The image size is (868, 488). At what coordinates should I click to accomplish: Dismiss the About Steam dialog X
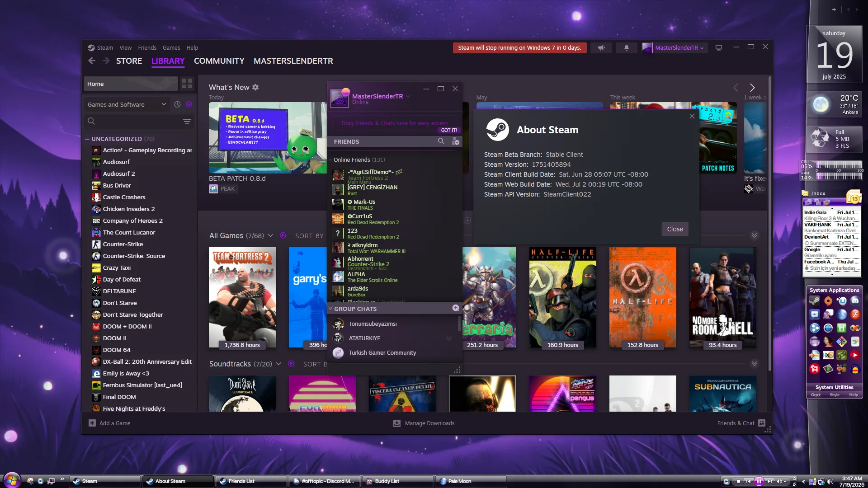[x=692, y=116]
